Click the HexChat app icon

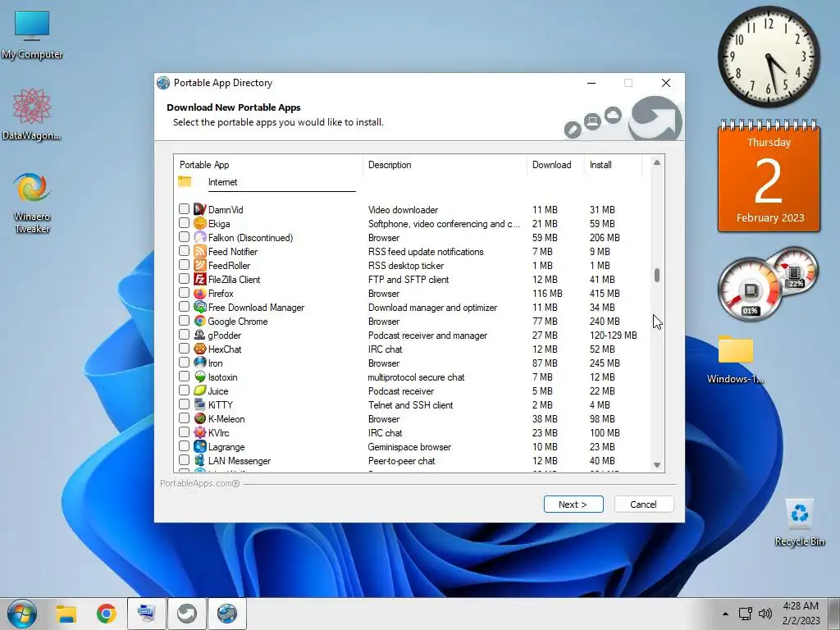pyautogui.click(x=200, y=349)
